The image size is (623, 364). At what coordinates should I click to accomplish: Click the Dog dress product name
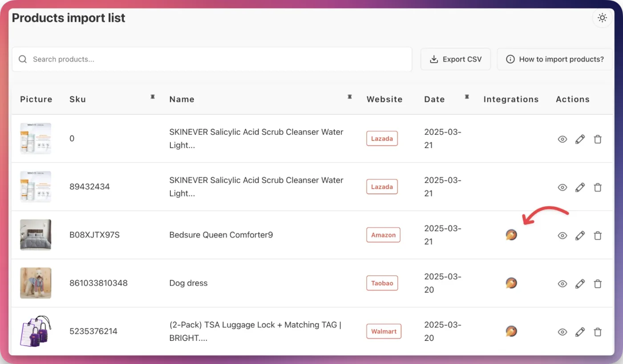coord(188,283)
